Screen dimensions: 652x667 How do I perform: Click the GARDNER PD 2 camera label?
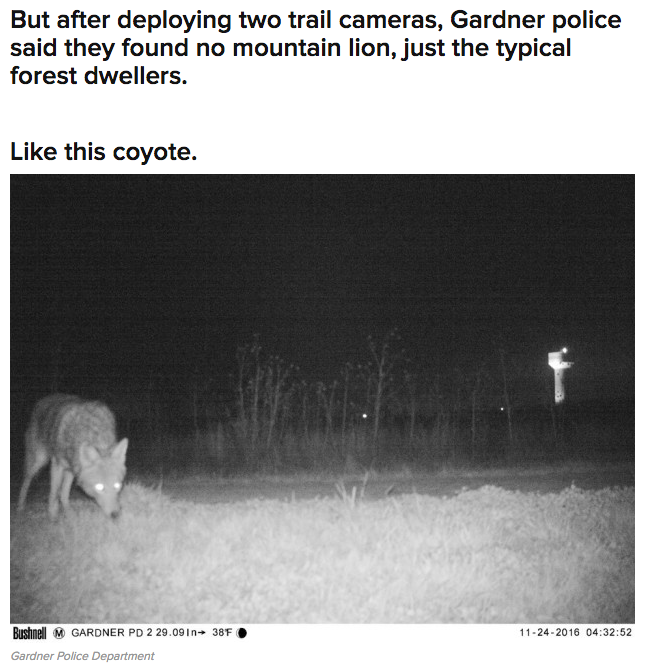pos(111,633)
